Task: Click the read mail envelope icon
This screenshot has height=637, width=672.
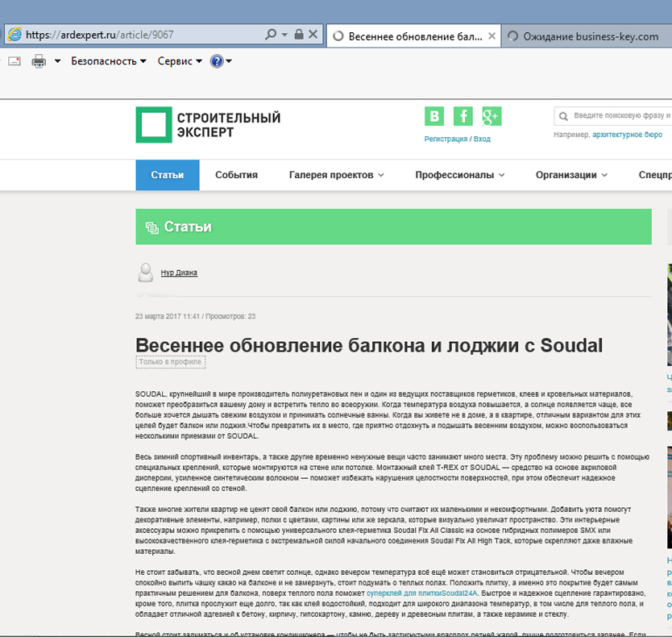Action: pyautogui.click(x=15, y=61)
